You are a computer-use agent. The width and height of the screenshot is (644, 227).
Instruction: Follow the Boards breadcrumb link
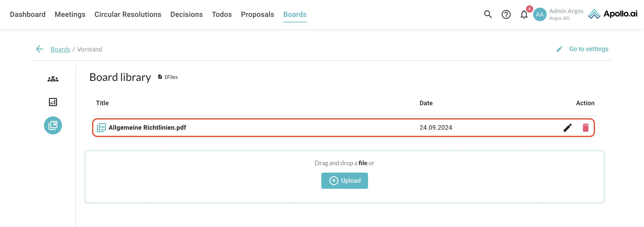pyautogui.click(x=60, y=49)
